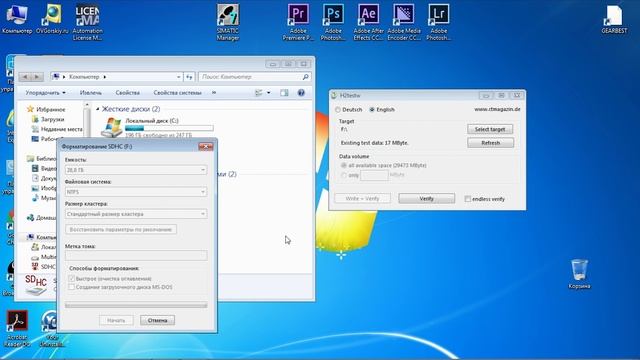Toggle quick format checkbox in format dialog
This screenshot has height=360, width=640.
coord(72,278)
